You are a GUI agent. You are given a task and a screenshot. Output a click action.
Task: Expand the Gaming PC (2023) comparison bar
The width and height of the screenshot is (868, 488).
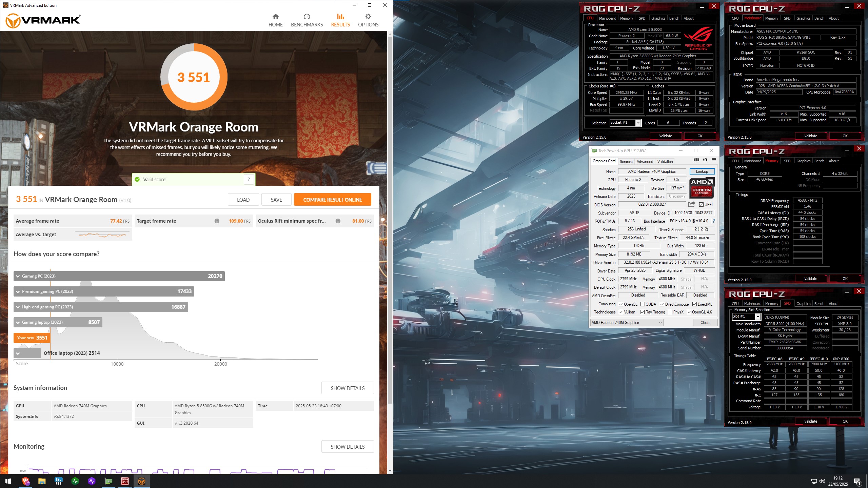[119, 276]
